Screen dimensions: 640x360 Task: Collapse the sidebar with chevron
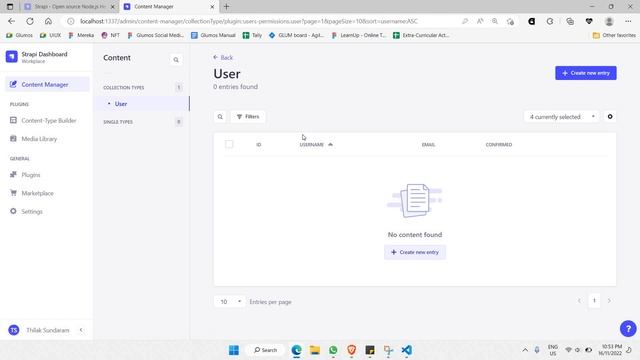pos(81,330)
